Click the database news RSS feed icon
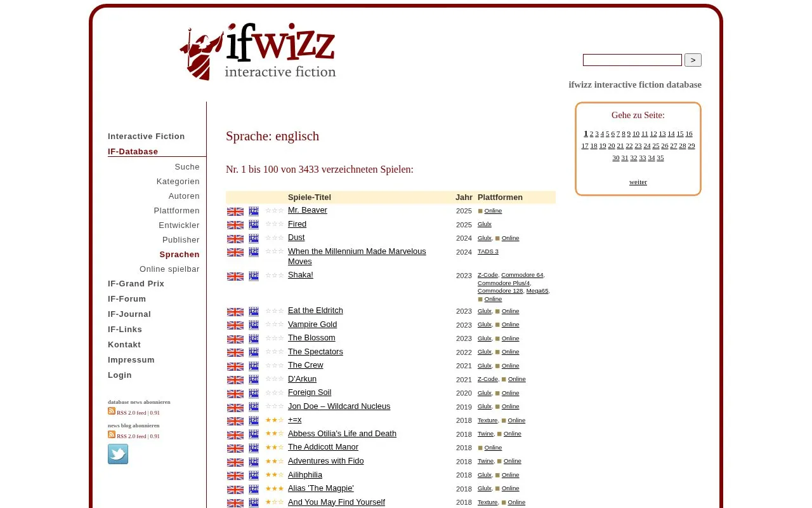The width and height of the screenshot is (812, 508). [x=112, y=411]
